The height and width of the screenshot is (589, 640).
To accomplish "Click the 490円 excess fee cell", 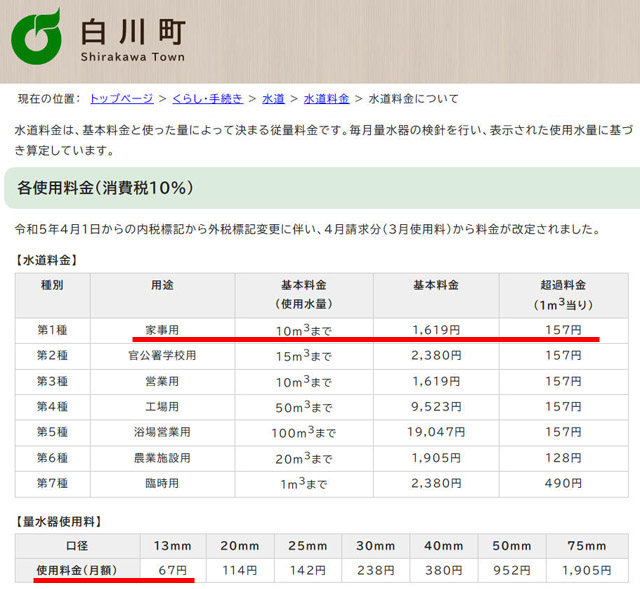I will pyautogui.click(x=563, y=483).
